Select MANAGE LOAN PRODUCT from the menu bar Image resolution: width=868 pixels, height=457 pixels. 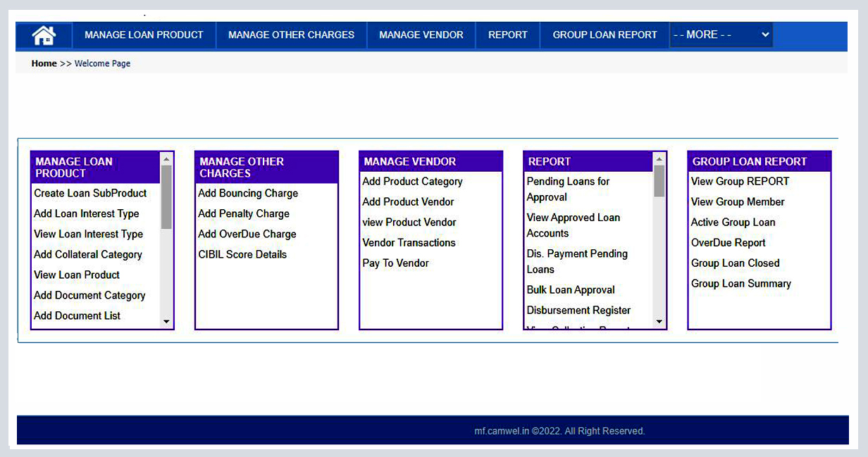point(143,35)
